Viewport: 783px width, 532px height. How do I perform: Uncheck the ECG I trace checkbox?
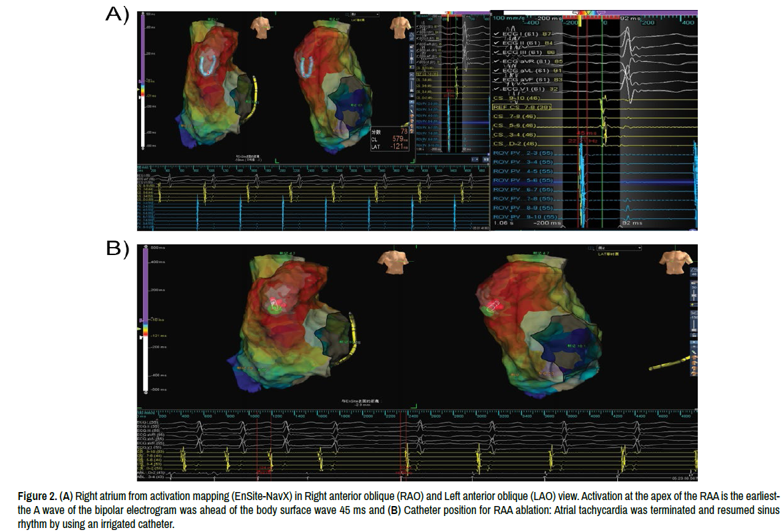click(497, 34)
